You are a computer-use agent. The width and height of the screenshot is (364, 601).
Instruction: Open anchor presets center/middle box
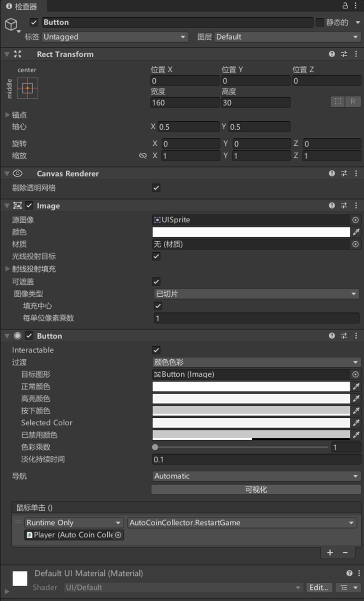click(27, 88)
